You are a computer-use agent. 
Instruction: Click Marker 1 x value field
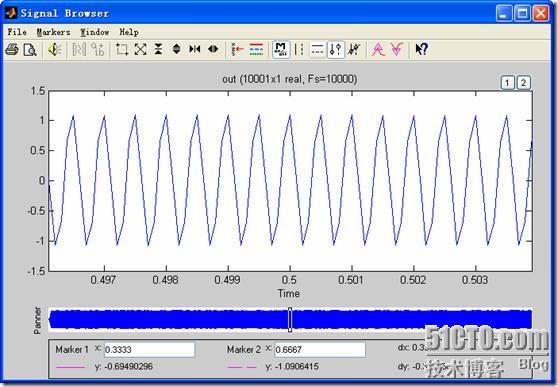tap(149, 350)
